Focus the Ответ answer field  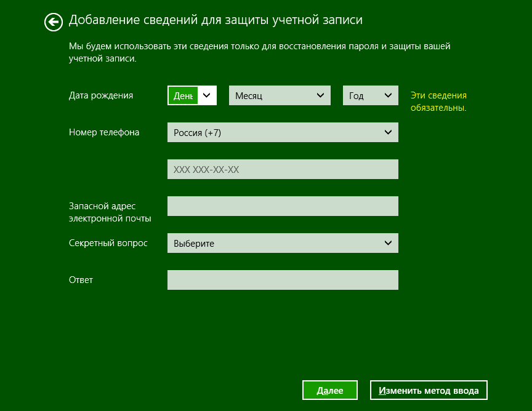point(283,280)
